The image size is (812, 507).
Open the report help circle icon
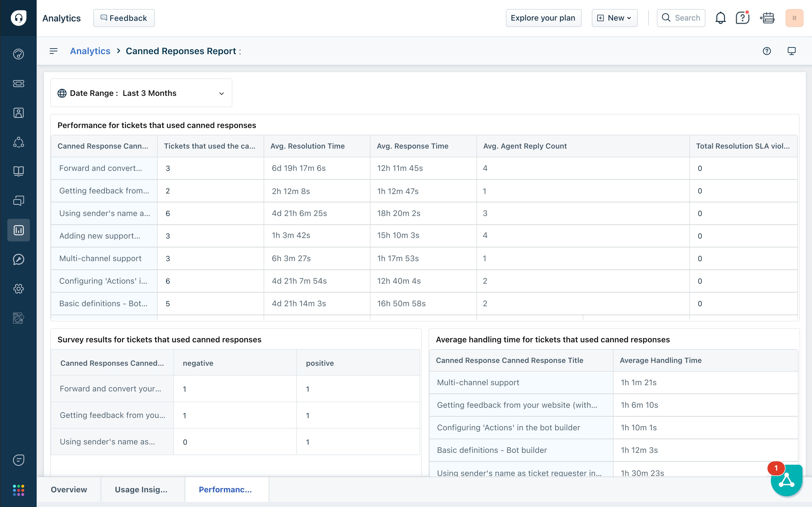(767, 51)
